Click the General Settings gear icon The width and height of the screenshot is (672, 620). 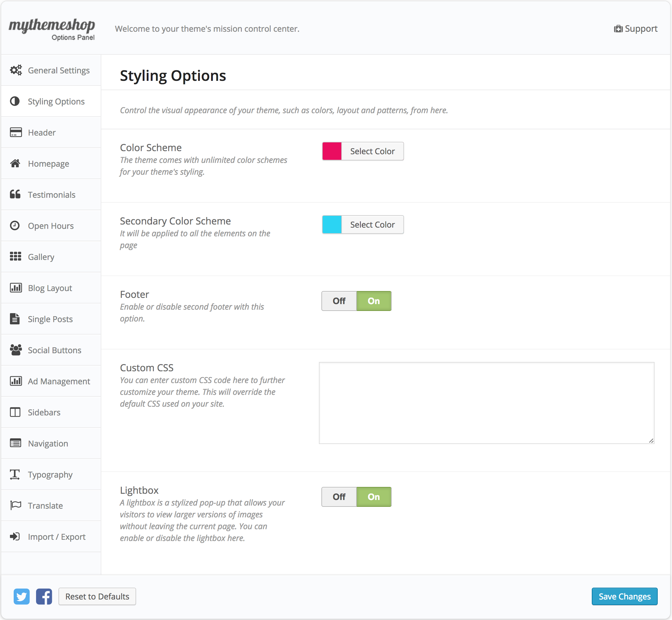[16, 70]
